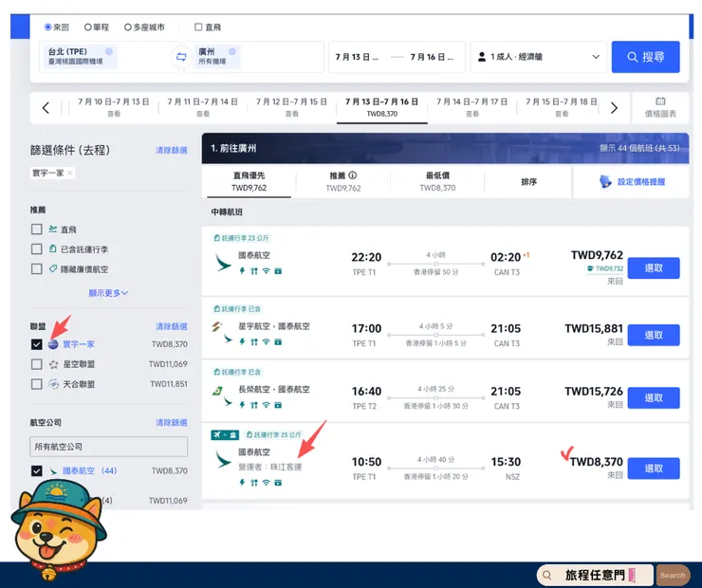Tick the 星空聯盟 alliance checkbox
This screenshot has height=588, width=702.
point(37,364)
